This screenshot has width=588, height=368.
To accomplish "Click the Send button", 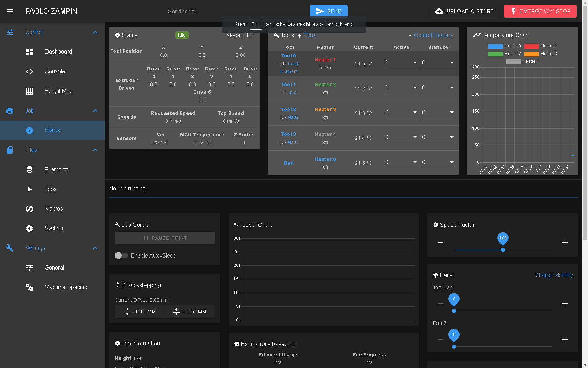I will pos(329,11).
